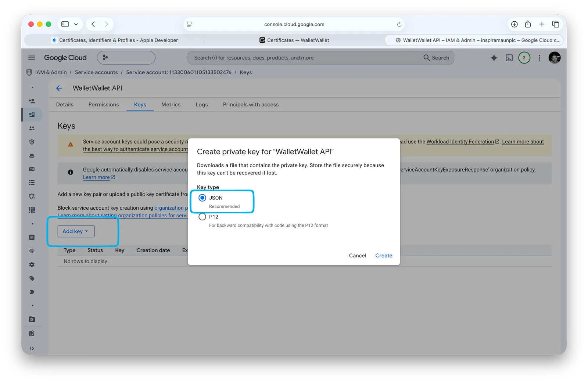Click the Learn more link in info banner
The width and height of the screenshot is (588, 383).
[99, 177]
